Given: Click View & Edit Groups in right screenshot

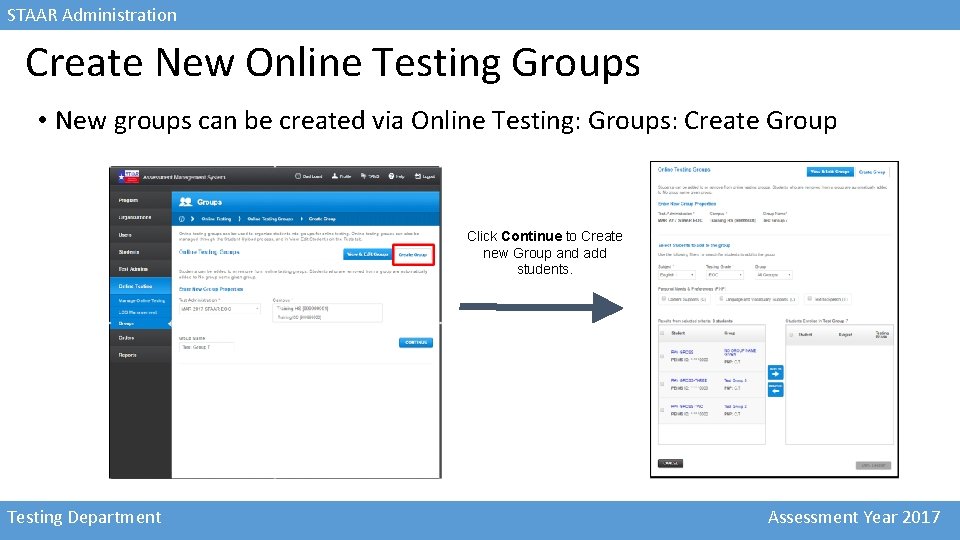Looking at the screenshot, I should click(x=830, y=172).
